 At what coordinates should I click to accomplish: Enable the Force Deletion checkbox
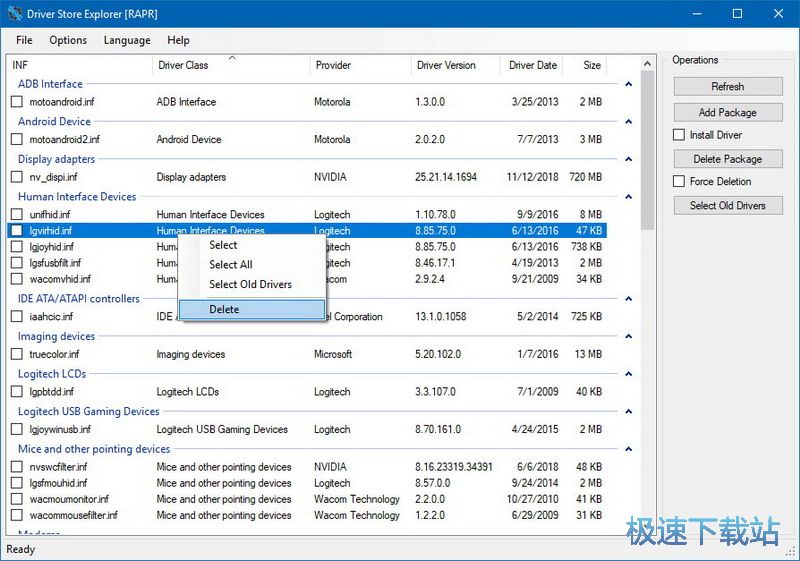click(x=679, y=182)
